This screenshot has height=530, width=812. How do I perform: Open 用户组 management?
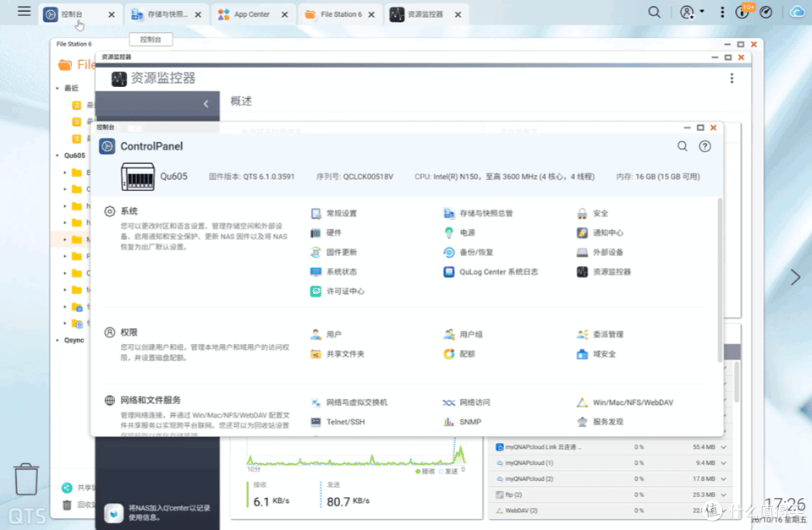click(x=464, y=335)
